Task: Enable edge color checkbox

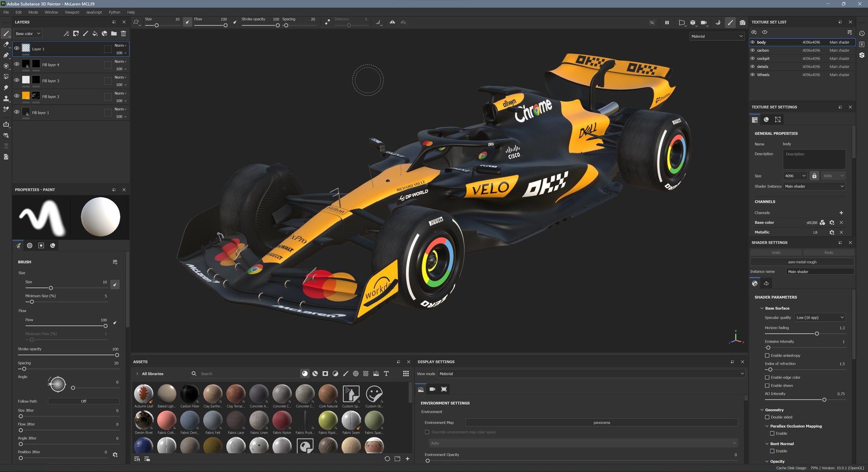Action: 767,378
